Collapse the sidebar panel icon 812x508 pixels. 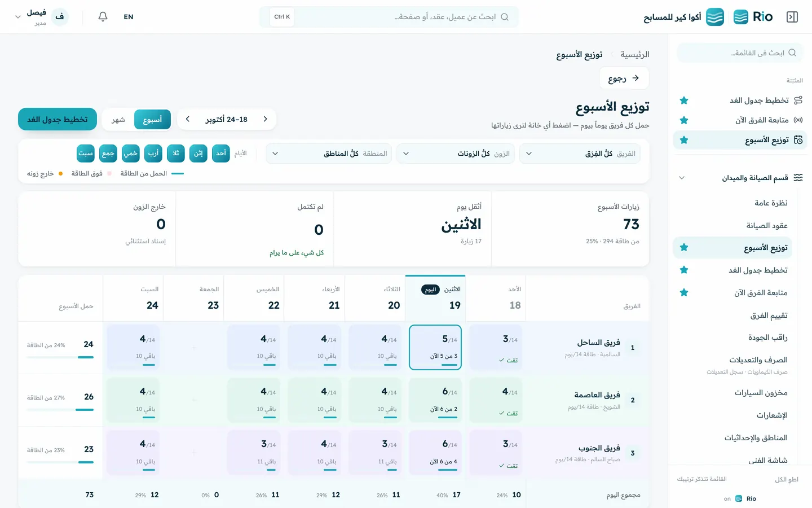coord(792,17)
